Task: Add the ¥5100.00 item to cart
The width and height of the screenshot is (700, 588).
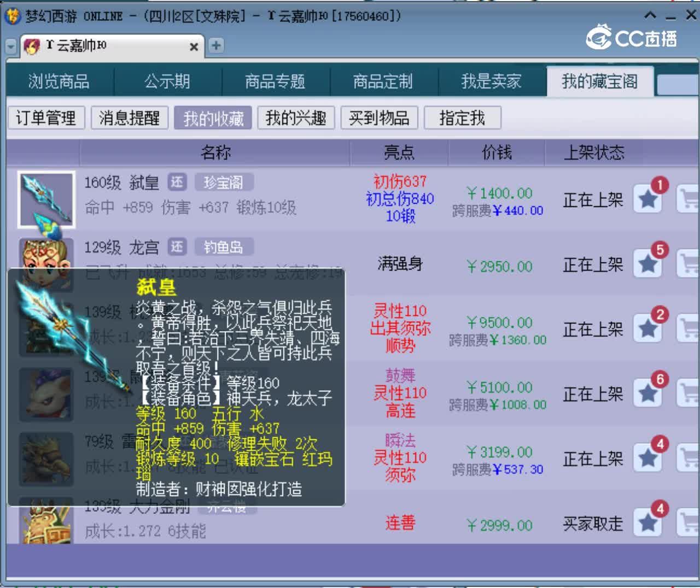Action: point(688,393)
